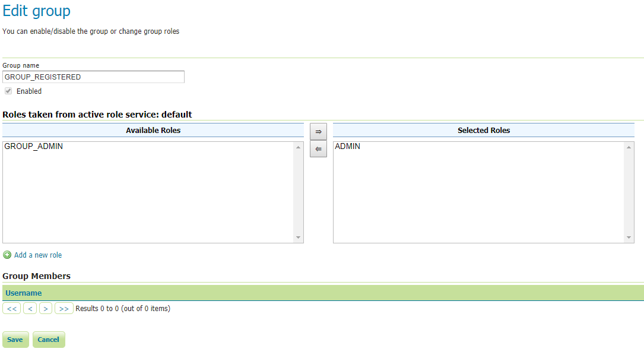This screenshot has width=644, height=355.
Task: Sort members by Username column header
Action: coord(24,293)
